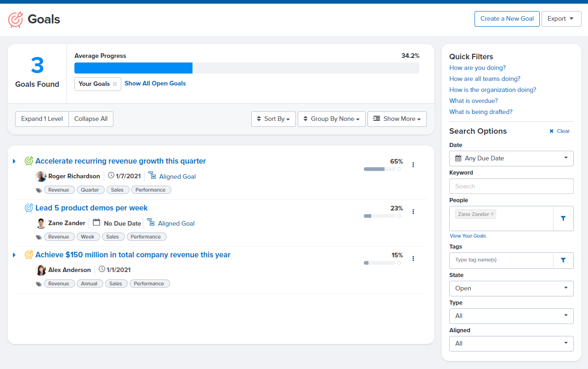
Task: Select quick filter What is overdue?
Action: coord(474,101)
